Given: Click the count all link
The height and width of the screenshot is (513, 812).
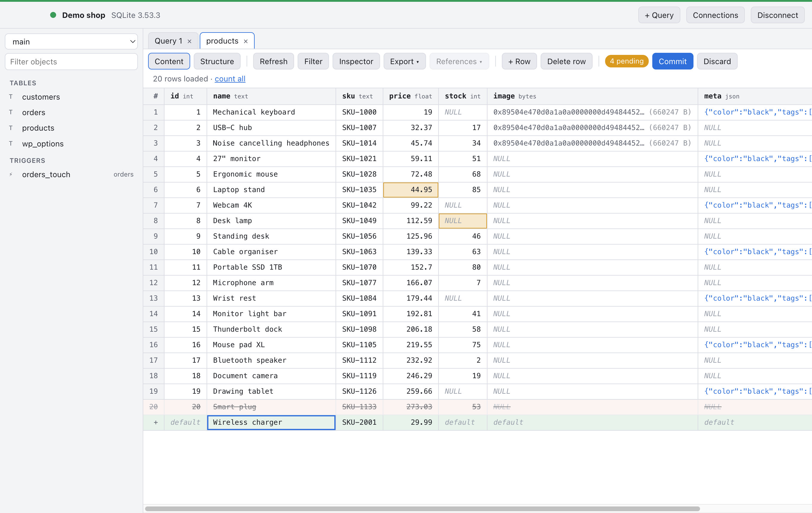Looking at the screenshot, I should click(230, 79).
